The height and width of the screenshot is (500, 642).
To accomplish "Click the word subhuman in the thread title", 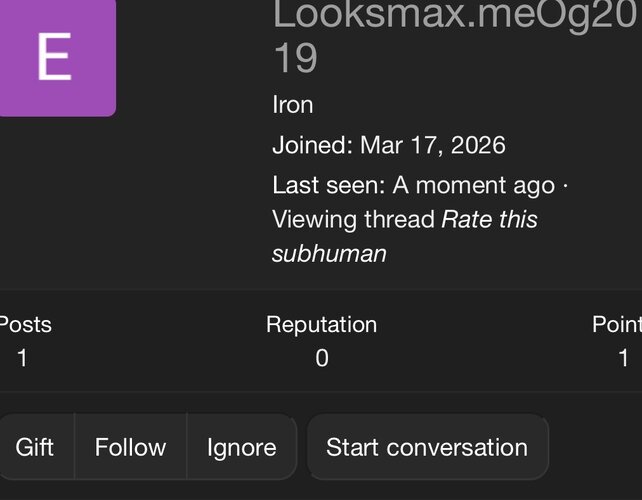I will coord(329,254).
